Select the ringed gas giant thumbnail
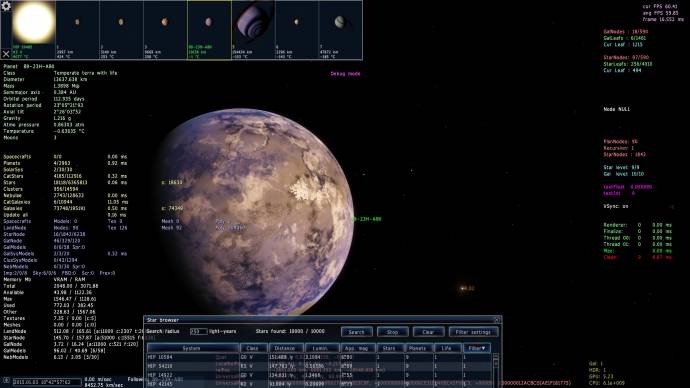 [253, 30]
